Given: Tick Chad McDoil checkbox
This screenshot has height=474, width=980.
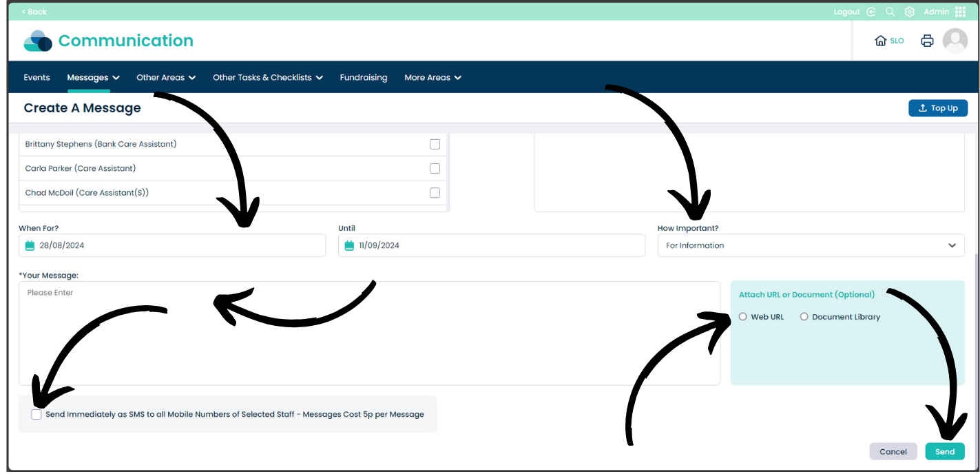Looking at the screenshot, I should 435,193.
